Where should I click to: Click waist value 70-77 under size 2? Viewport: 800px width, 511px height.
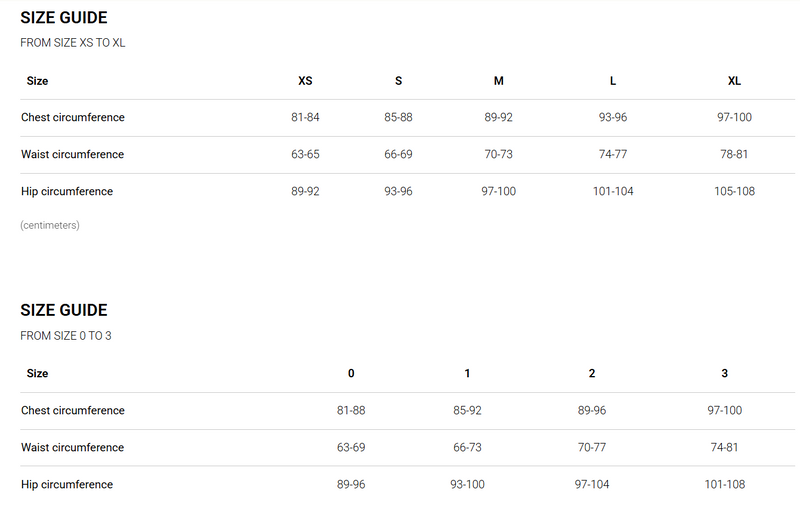(592, 448)
